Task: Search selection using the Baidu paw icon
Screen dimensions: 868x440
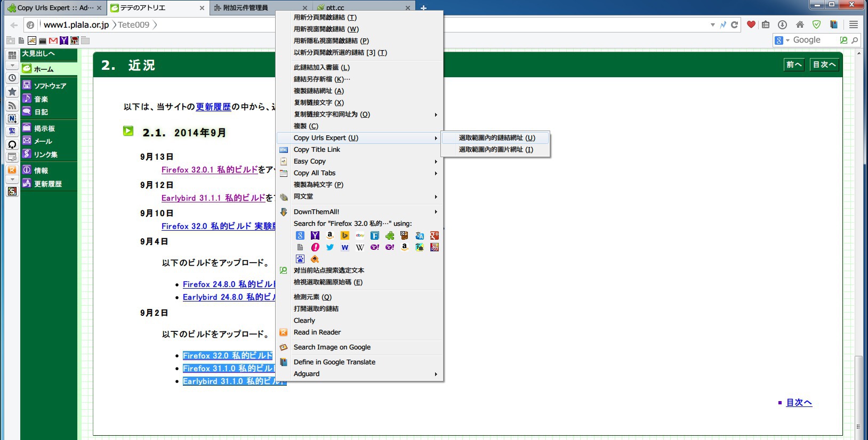Action: 300,259
